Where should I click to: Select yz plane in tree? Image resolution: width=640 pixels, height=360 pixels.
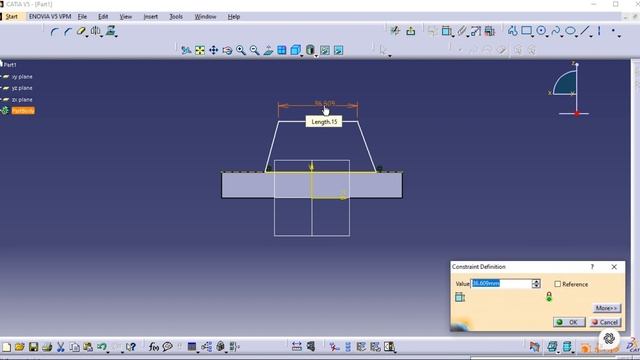(22, 88)
